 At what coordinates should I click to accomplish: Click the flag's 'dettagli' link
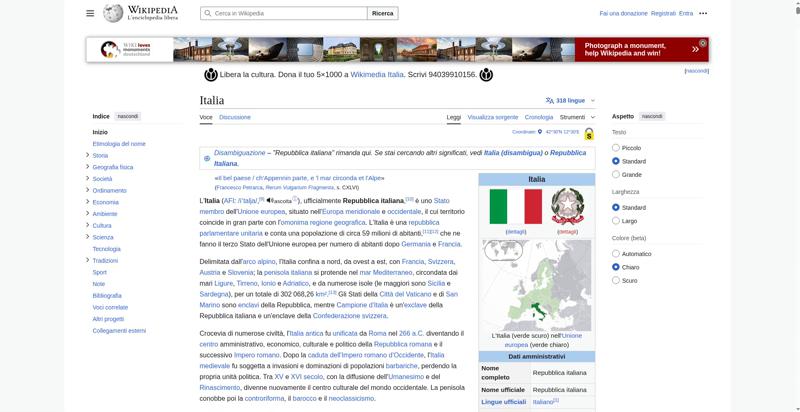coord(516,231)
